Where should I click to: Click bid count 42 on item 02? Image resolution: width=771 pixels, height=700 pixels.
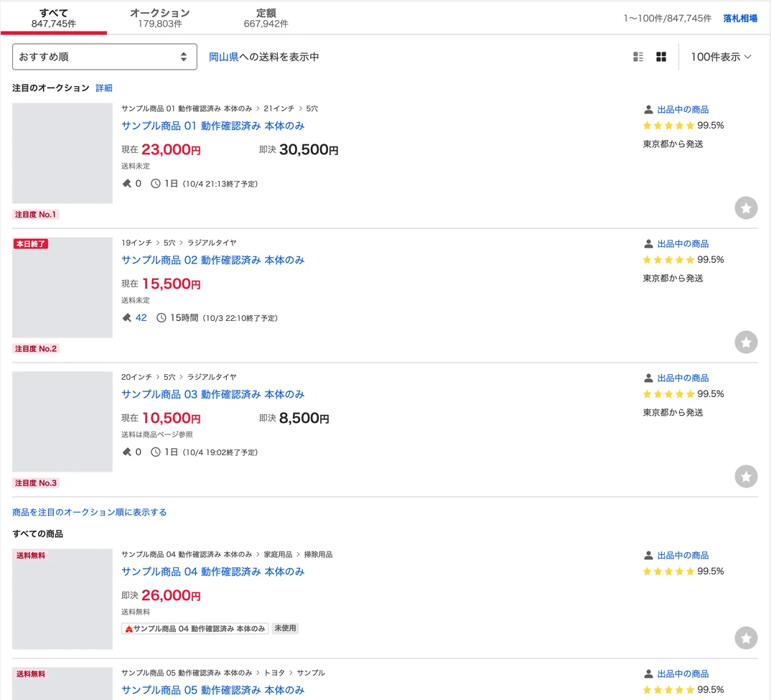click(x=141, y=318)
